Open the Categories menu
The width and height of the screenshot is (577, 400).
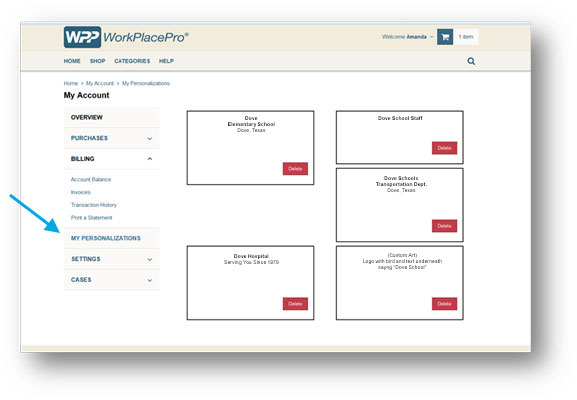(132, 61)
